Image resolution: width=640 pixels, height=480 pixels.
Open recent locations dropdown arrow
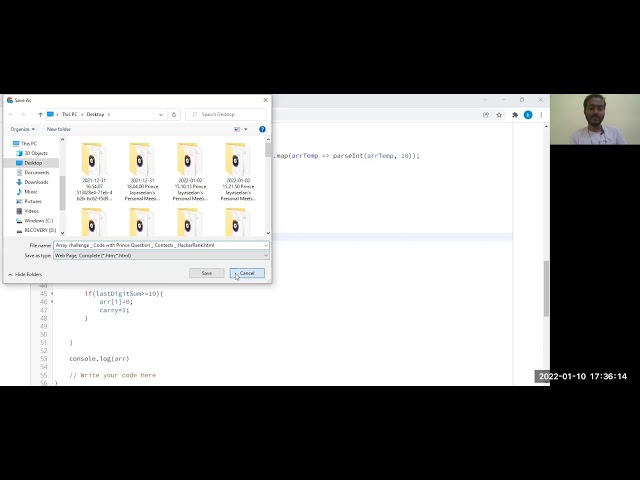31,115
